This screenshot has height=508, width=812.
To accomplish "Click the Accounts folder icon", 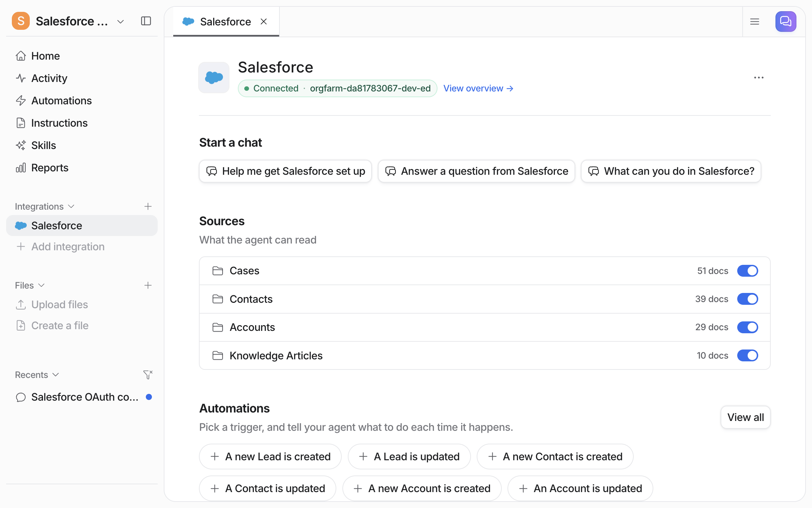I will coord(218,327).
